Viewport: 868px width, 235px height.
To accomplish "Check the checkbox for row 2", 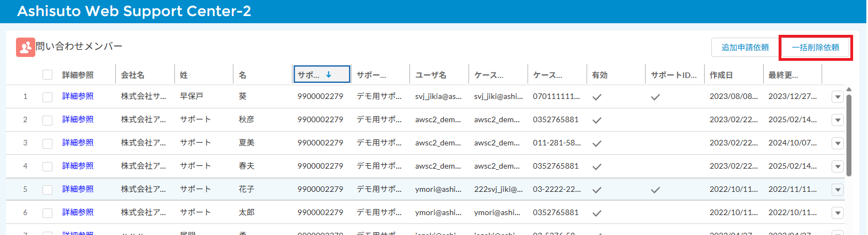I will pyautogui.click(x=47, y=120).
